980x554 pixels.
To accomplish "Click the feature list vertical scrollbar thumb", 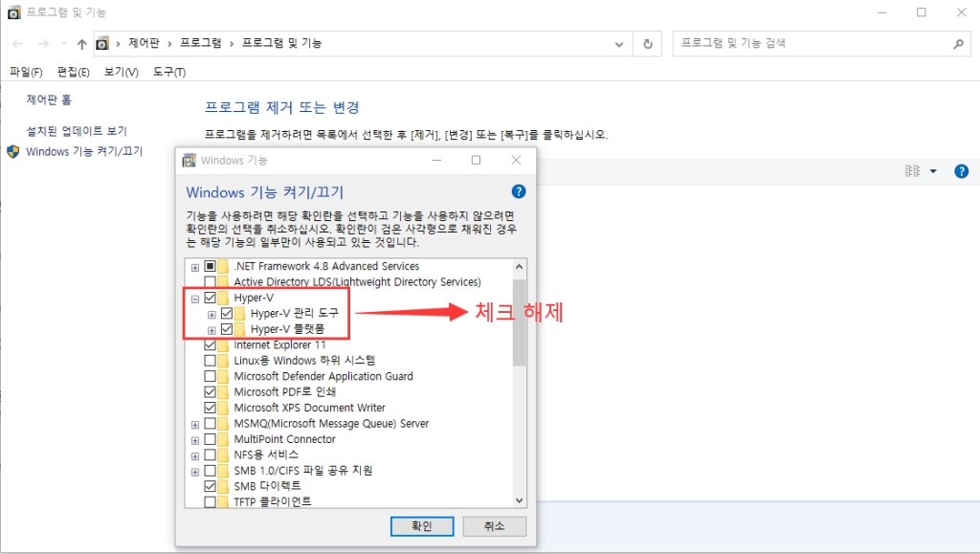I will 520,322.
